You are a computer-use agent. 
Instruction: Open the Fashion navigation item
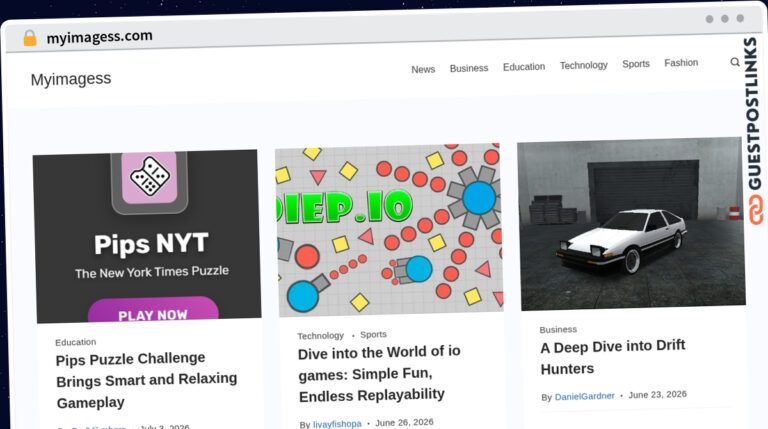click(x=681, y=63)
